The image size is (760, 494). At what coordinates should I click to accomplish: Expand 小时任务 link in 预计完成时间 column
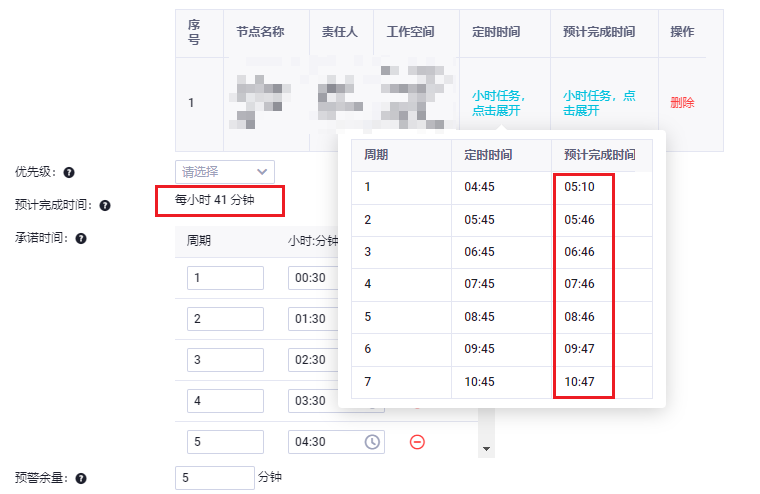point(598,103)
